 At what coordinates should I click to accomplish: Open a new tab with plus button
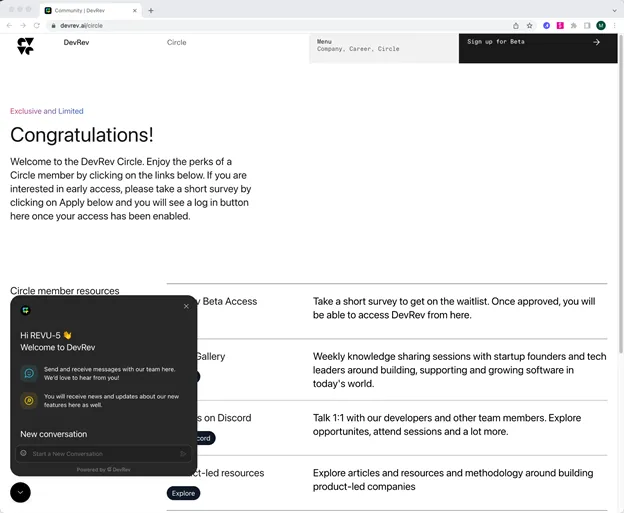(x=151, y=11)
